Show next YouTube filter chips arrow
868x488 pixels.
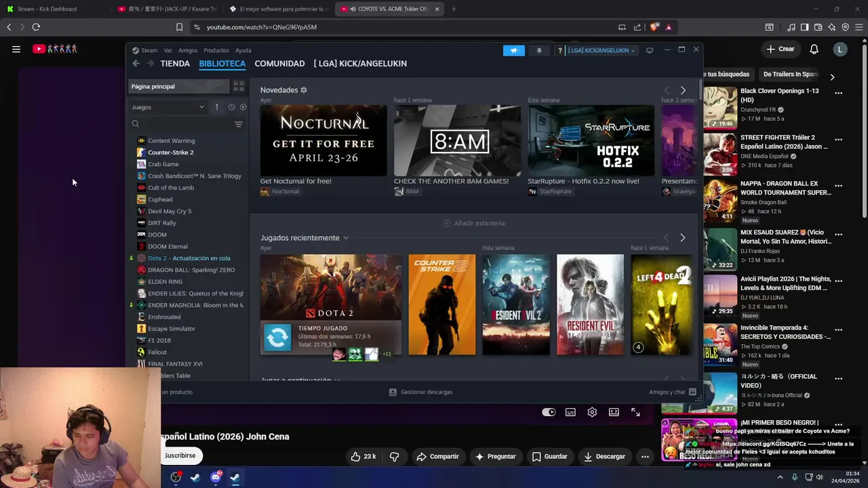tap(832, 77)
